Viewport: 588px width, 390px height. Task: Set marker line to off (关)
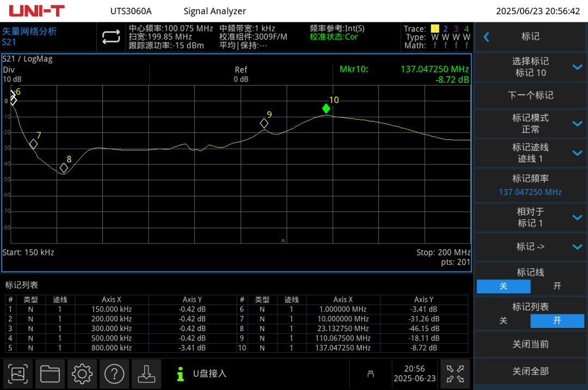coord(503,286)
